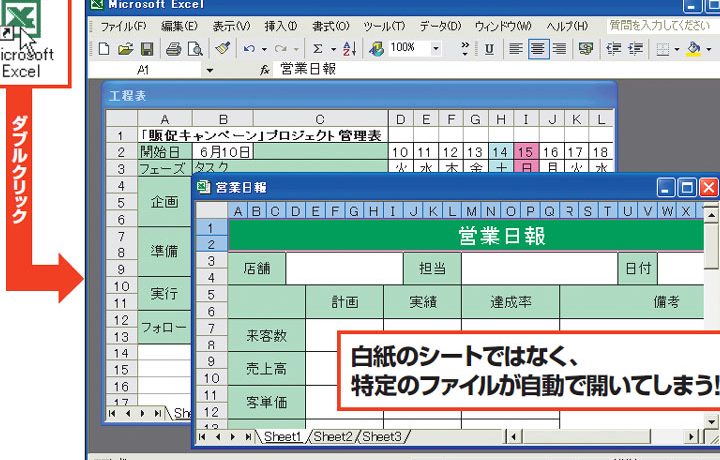Go to last sheet in 工程表 window
The image size is (720, 460).
pos(158,413)
